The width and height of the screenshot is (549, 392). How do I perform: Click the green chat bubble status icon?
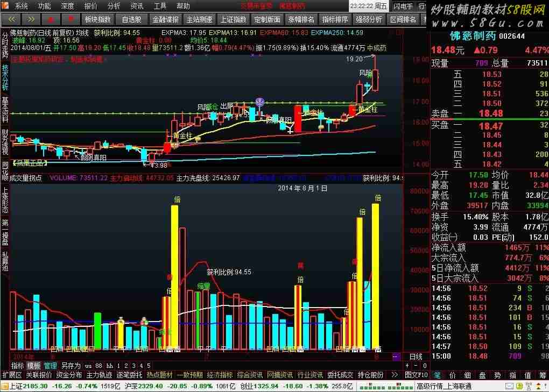519,387
